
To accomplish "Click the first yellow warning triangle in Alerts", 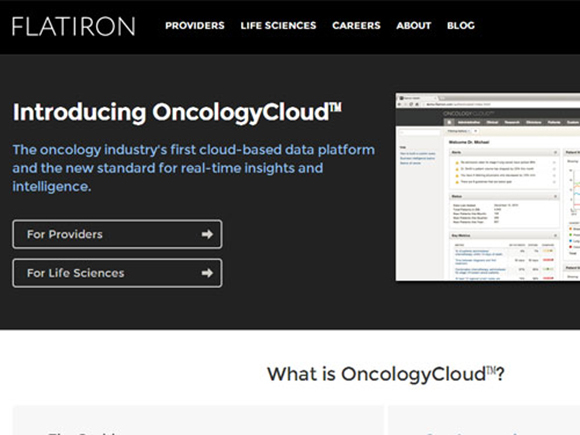I will coord(457,163).
